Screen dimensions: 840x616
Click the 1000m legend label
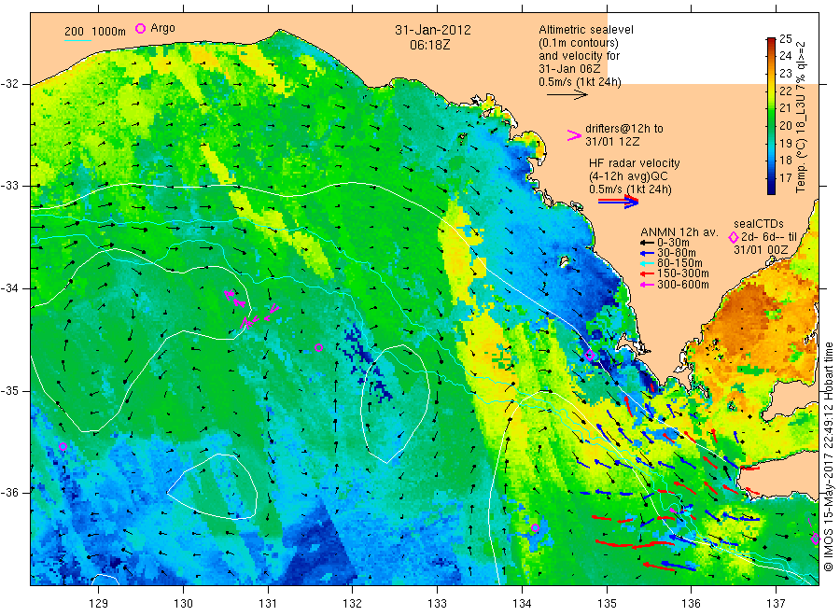109,32
